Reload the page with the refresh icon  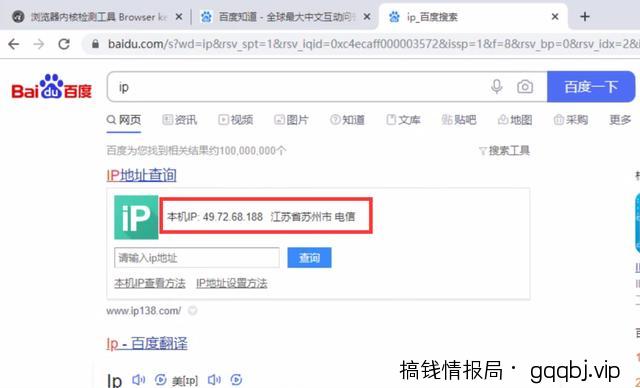coord(64,44)
